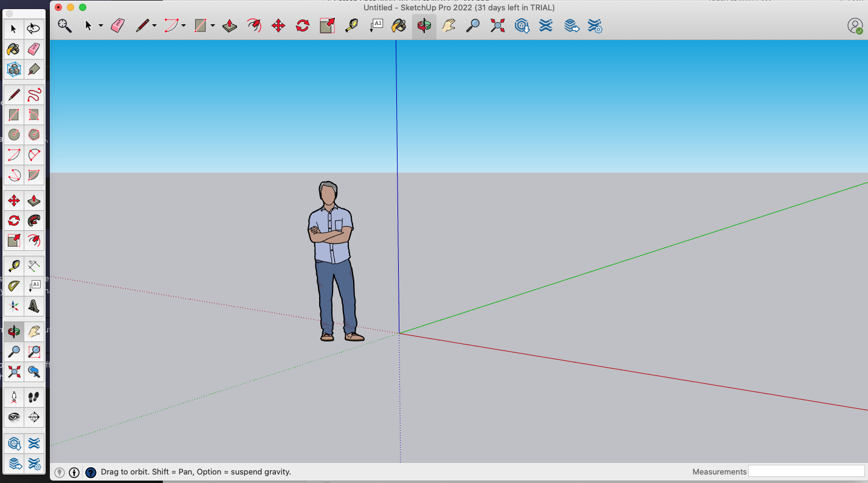Image resolution: width=868 pixels, height=483 pixels.
Task: Select Push/Pull in the top toolbar
Action: pyautogui.click(x=230, y=26)
